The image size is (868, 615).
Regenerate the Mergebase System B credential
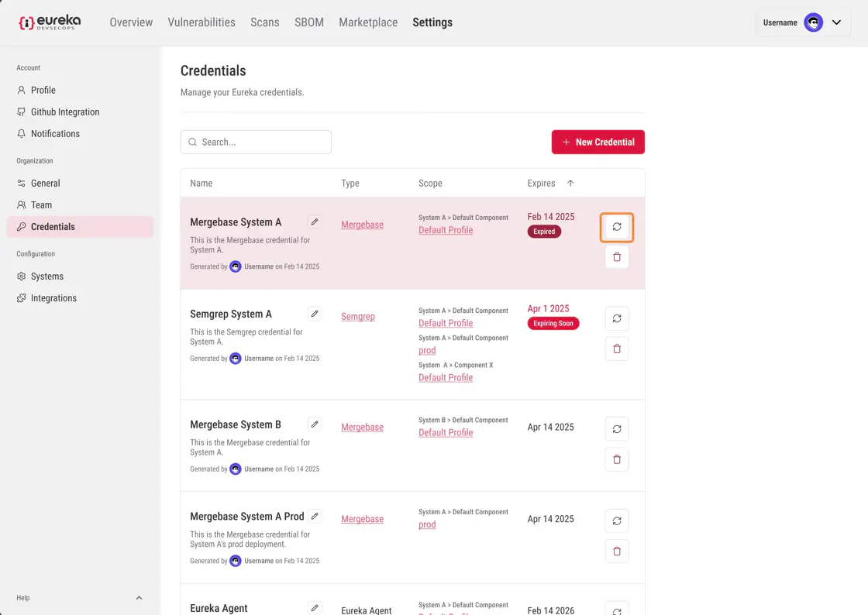617,429
